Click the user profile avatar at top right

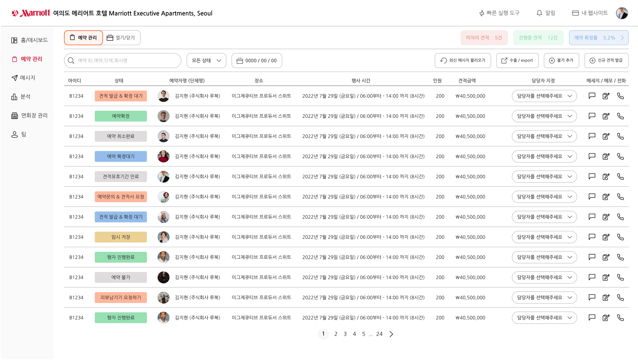coord(622,13)
